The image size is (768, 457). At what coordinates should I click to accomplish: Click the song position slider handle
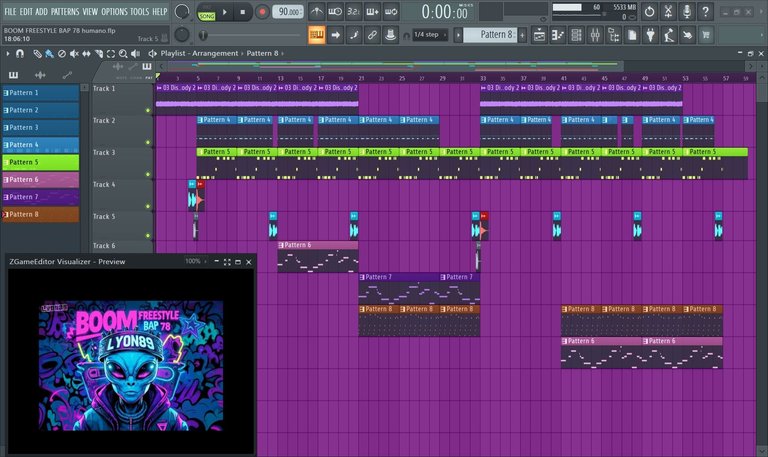click(x=202, y=35)
